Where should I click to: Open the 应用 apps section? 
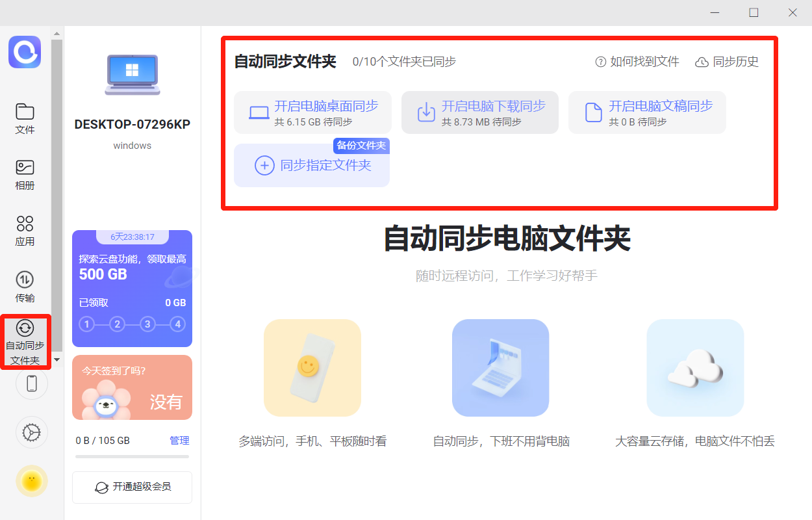click(25, 231)
